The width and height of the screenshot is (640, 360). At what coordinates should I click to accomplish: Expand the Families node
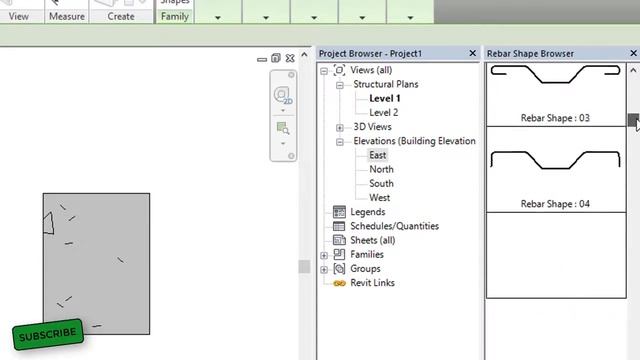tap(324, 255)
